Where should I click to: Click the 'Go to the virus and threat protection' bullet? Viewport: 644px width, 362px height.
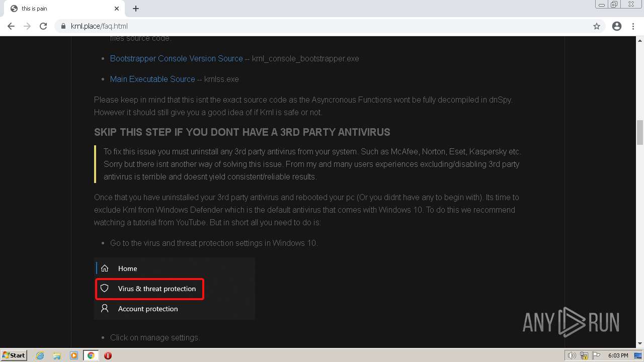tap(214, 243)
